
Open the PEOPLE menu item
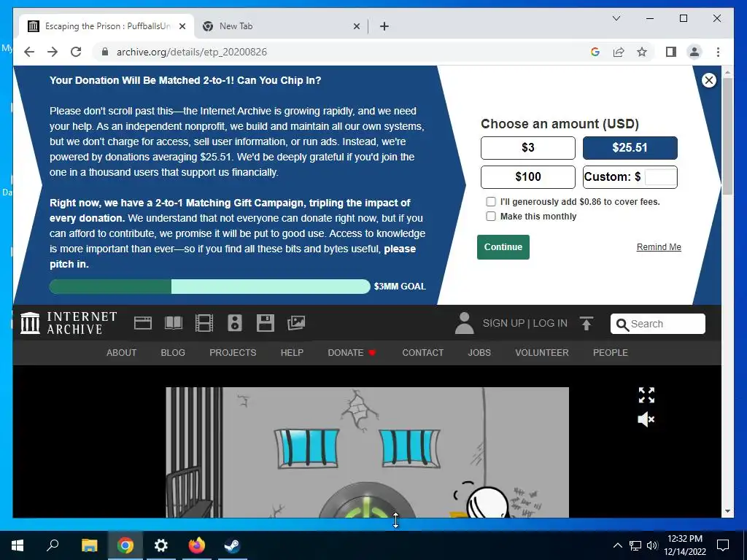click(x=611, y=353)
